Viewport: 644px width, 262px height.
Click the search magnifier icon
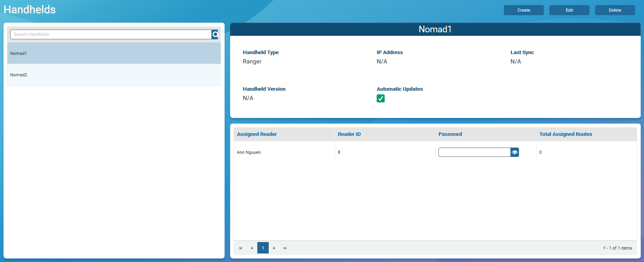(215, 35)
